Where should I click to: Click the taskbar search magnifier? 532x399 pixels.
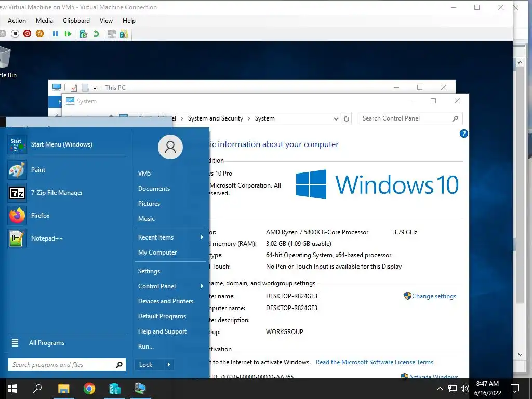(37, 389)
